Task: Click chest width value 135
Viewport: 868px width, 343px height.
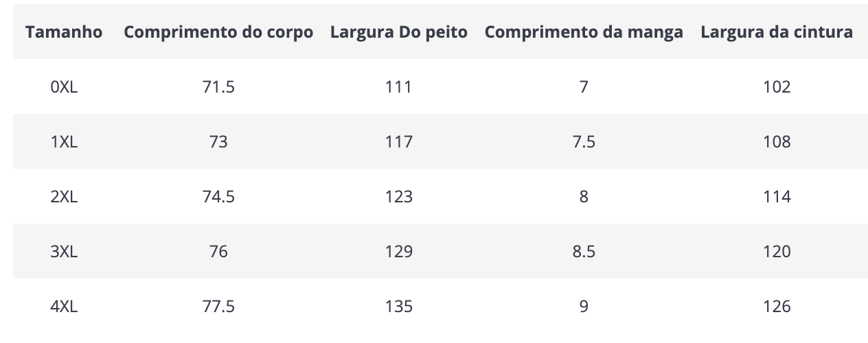Action: click(399, 307)
